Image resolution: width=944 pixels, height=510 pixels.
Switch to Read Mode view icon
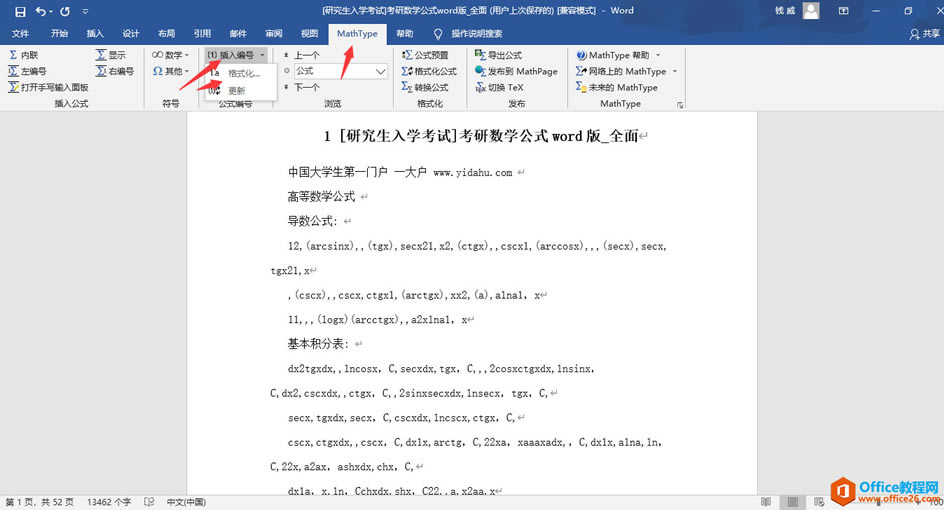point(766,502)
